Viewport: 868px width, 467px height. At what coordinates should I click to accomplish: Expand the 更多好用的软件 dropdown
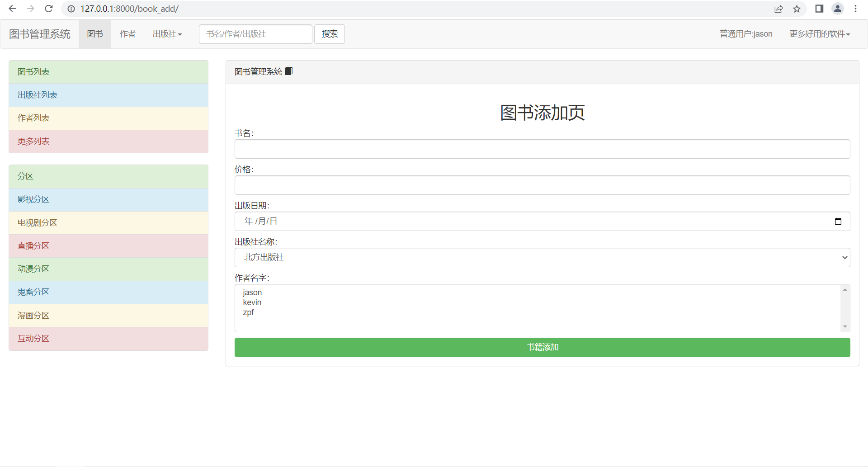[x=820, y=34]
